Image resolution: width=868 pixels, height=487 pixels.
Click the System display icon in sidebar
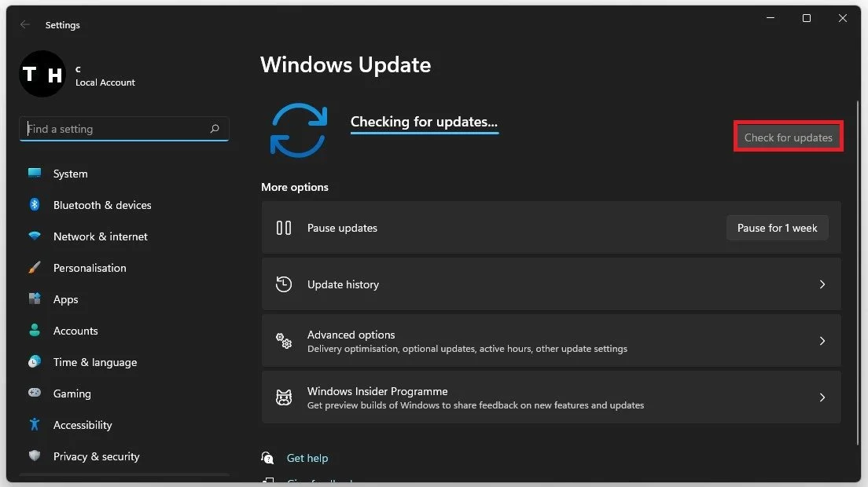35,173
